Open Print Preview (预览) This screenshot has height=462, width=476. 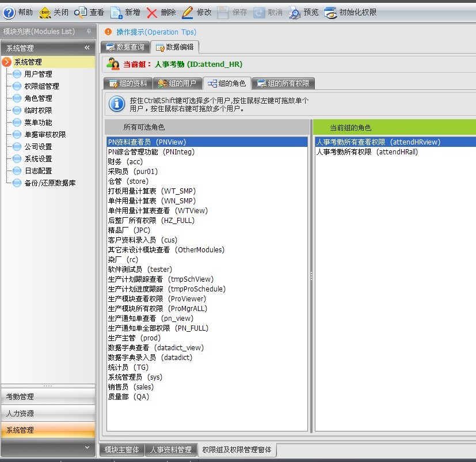[295, 12]
